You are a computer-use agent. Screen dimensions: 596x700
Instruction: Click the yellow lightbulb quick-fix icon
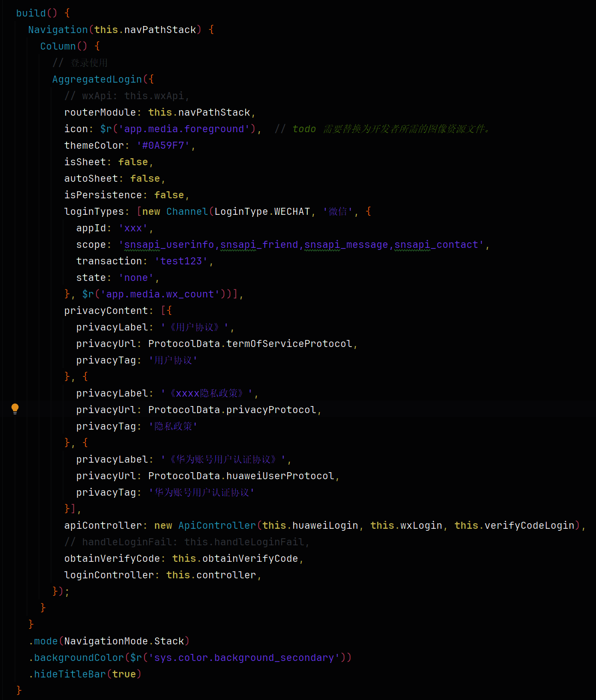point(15,409)
